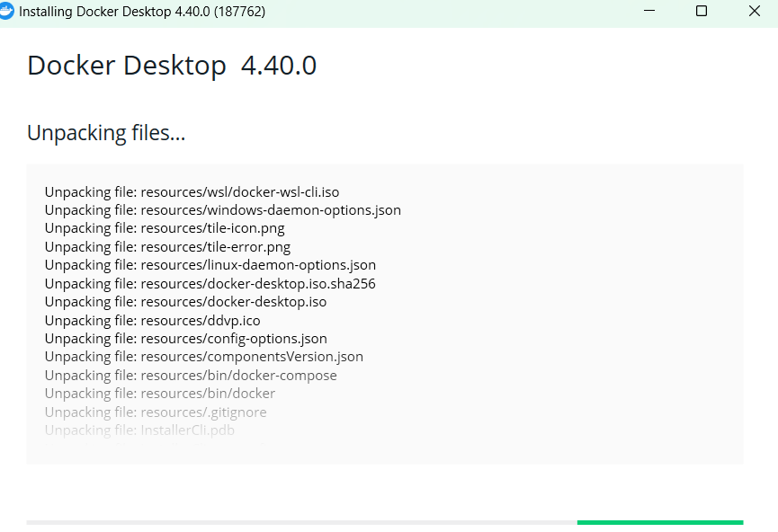This screenshot has height=532, width=778.
Task: Select the resources/.gitignore log line
Action: click(156, 412)
